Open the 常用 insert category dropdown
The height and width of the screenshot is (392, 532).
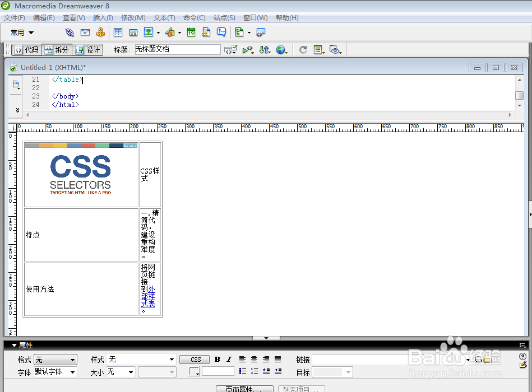tap(22, 33)
